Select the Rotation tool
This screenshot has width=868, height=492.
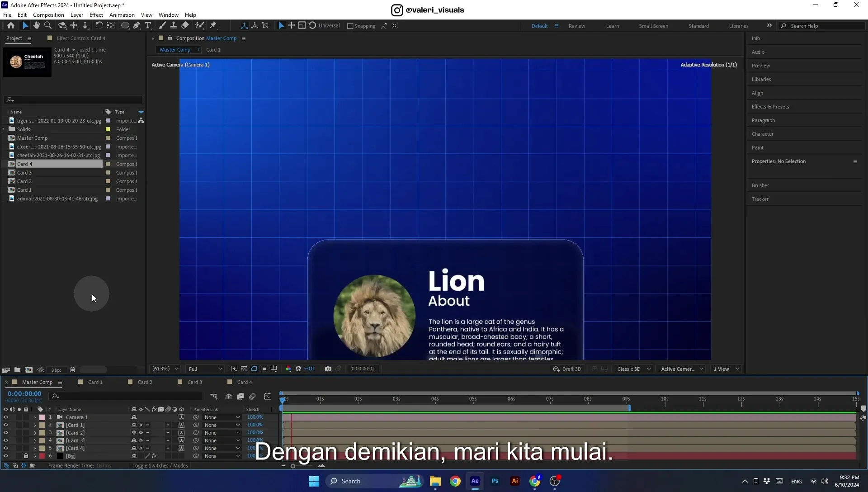(x=99, y=26)
